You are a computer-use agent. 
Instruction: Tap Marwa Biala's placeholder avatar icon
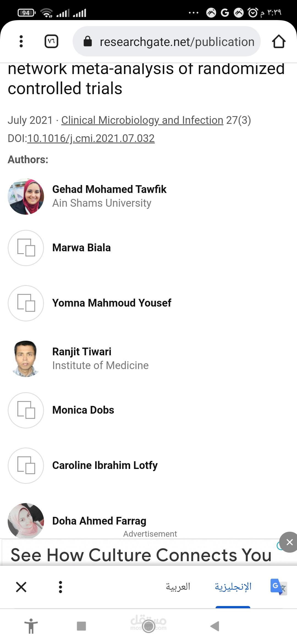[26, 248]
